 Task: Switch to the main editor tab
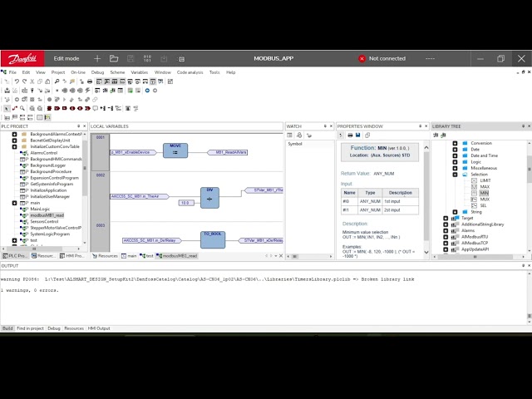(129, 256)
